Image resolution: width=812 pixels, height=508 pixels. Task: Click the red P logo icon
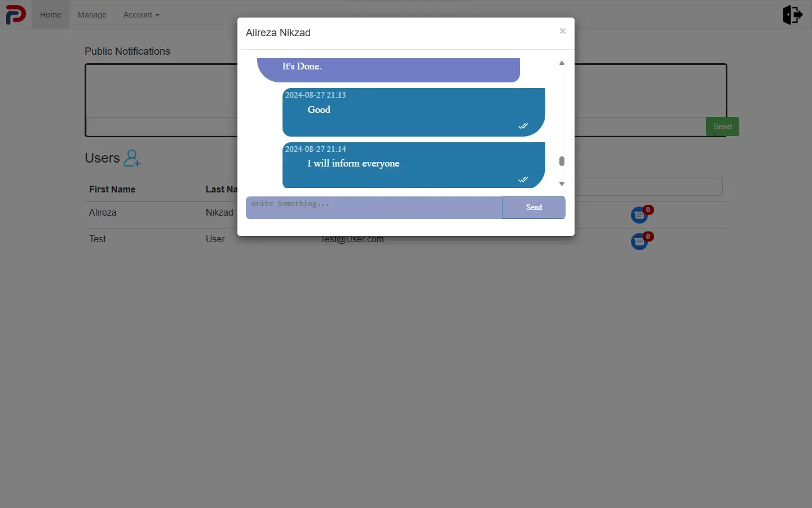pyautogui.click(x=16, y=14)
